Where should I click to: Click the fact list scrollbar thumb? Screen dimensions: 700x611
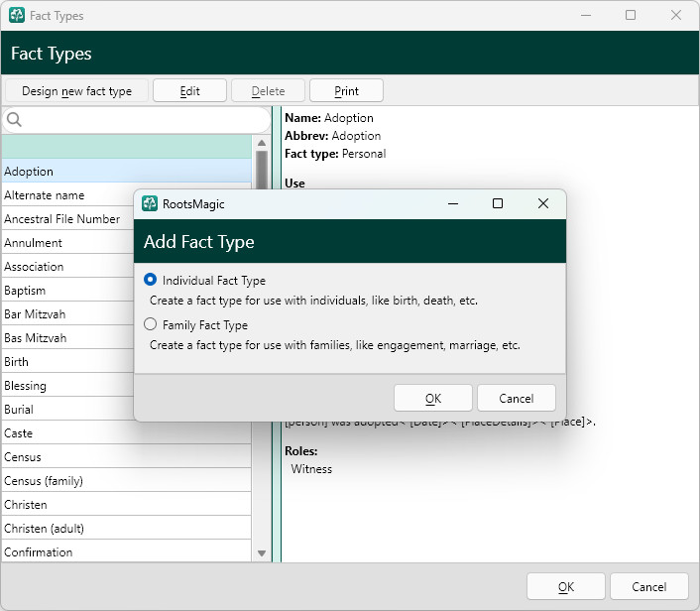point(262,171)
